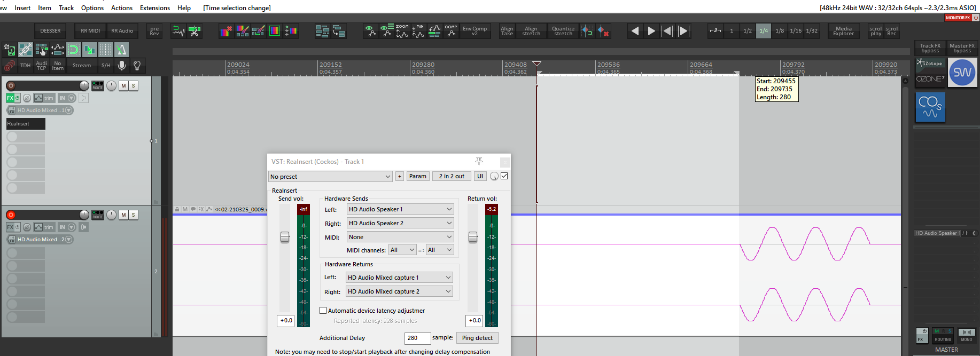The width and height of the screenshot is (980, 356).
Task: Open track 2 input HD Audio Mixed dropdown
Action: [40, 240]
